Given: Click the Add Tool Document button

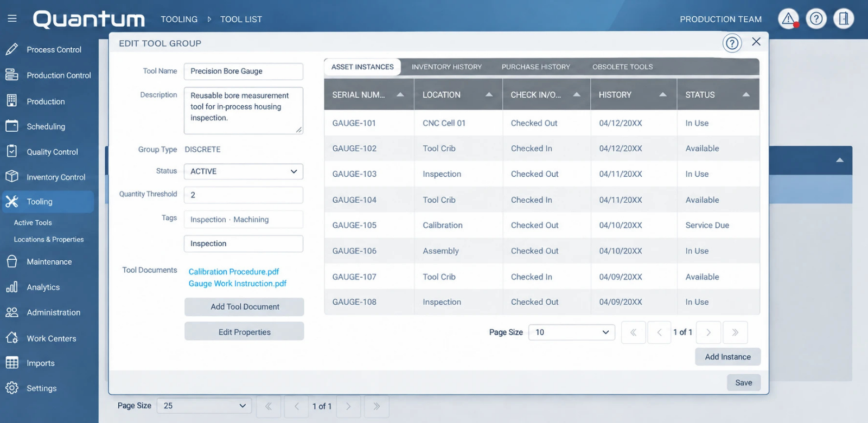Looking at the screenshot, I should pyautogui.click(x=244, y=306).
